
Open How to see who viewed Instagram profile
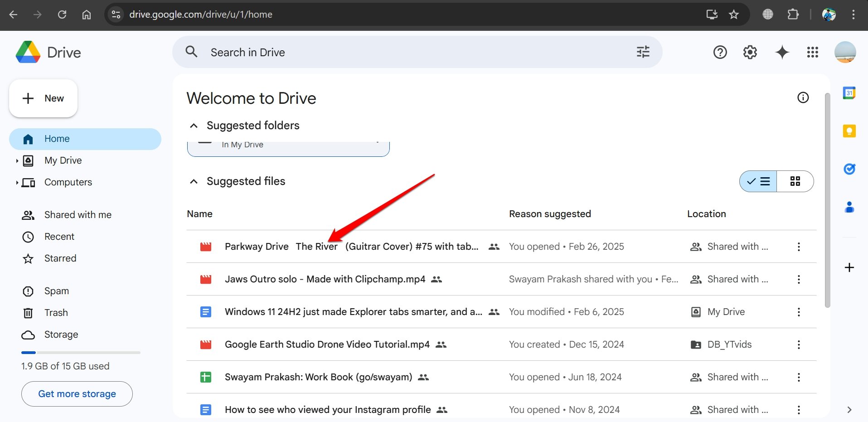pyautogui.click(x=328, y=410)
